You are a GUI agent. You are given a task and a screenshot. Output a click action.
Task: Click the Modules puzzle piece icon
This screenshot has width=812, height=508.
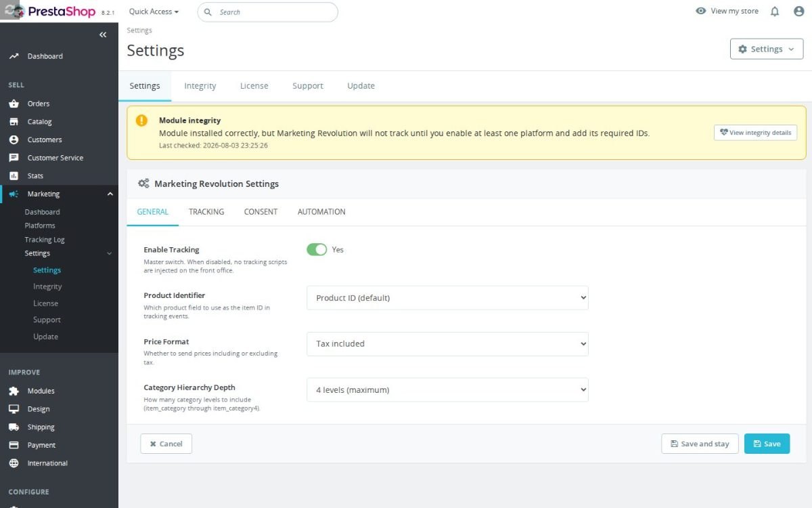(x=14, y=391)
